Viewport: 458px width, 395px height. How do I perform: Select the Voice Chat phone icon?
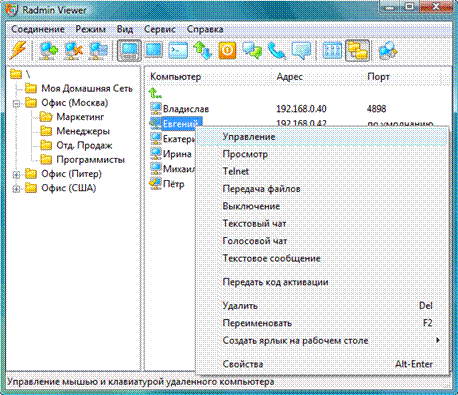276,51
